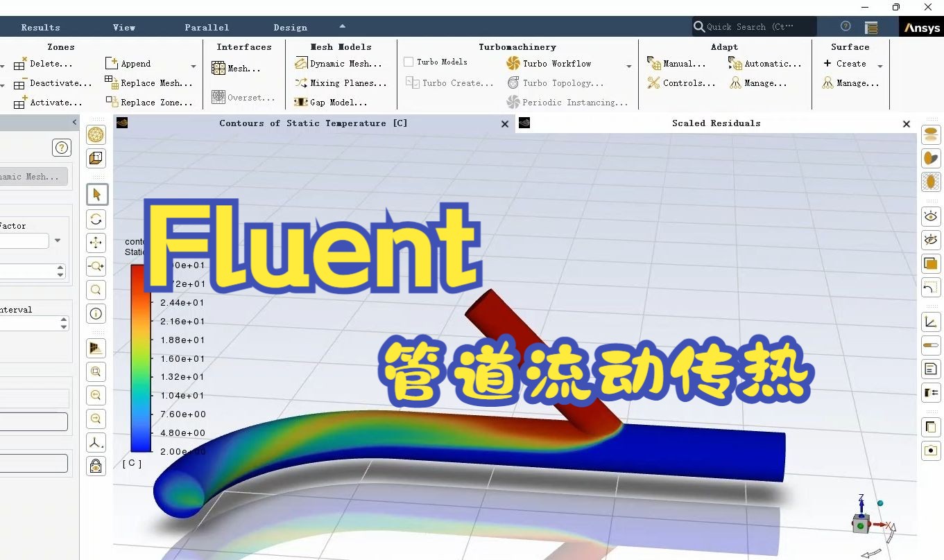Open the help question mark in panel
The height and width of the screenshot is (560, 944).
62,148
